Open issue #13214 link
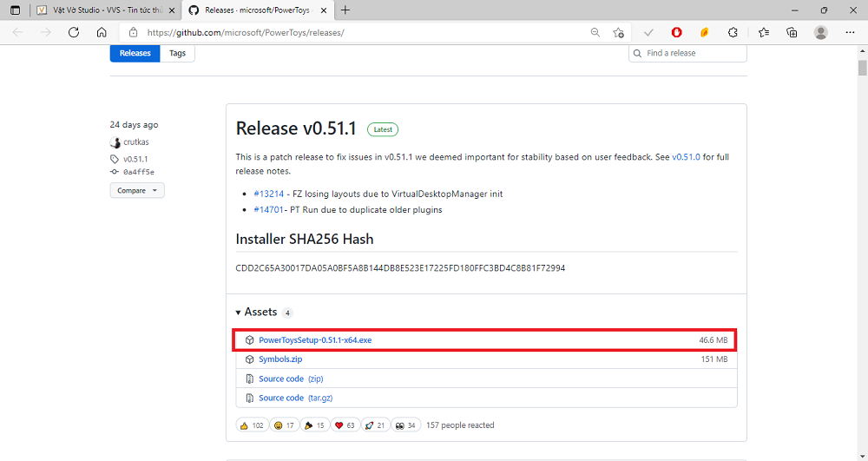The width and height of the screenshot is (868, 461). [268, 194]
